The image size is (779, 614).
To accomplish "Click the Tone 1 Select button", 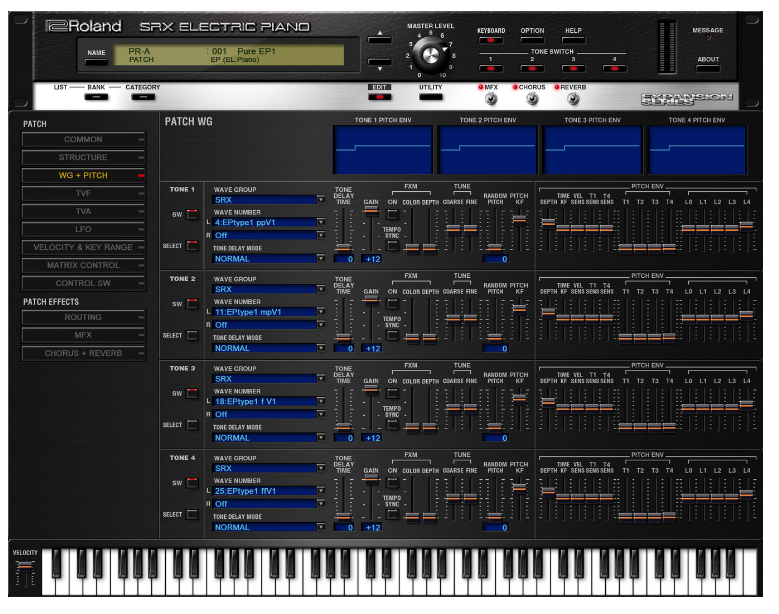I will tap(192, 245).
